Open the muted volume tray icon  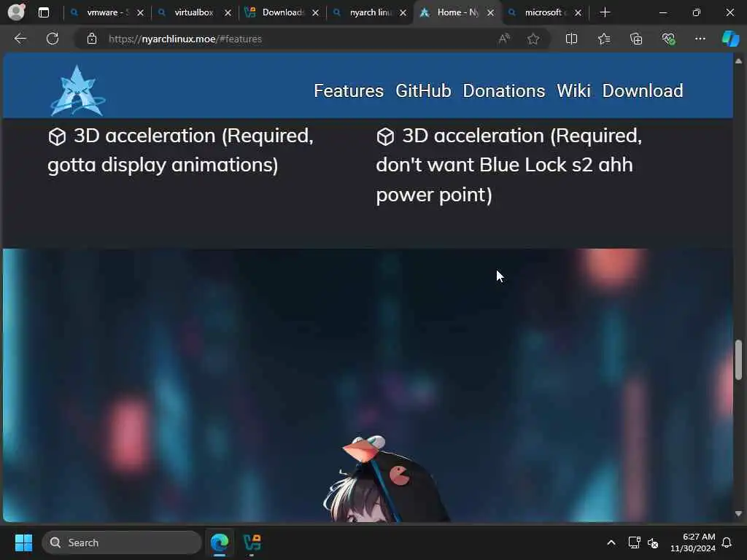pyautogui.click(x=653, y=542)
